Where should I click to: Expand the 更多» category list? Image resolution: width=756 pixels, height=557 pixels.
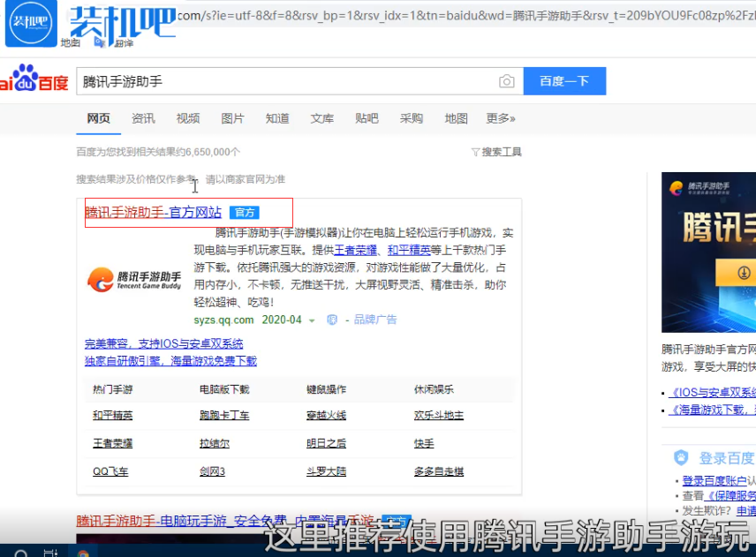coord(500,118)
